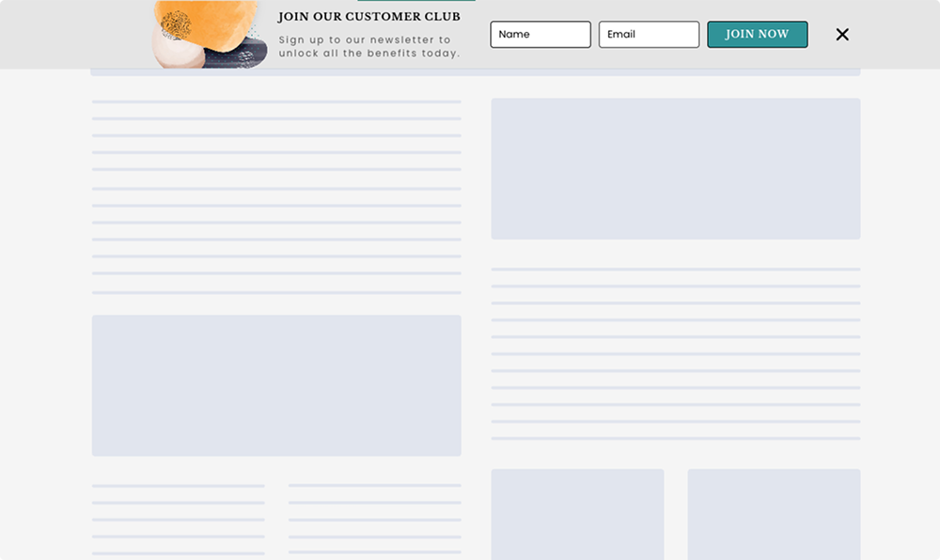Image resolution: width=940 pixels, height=560 pixels.
Task: Click the bottom-right small placeholder box
Action: click(x=775, y=514)
